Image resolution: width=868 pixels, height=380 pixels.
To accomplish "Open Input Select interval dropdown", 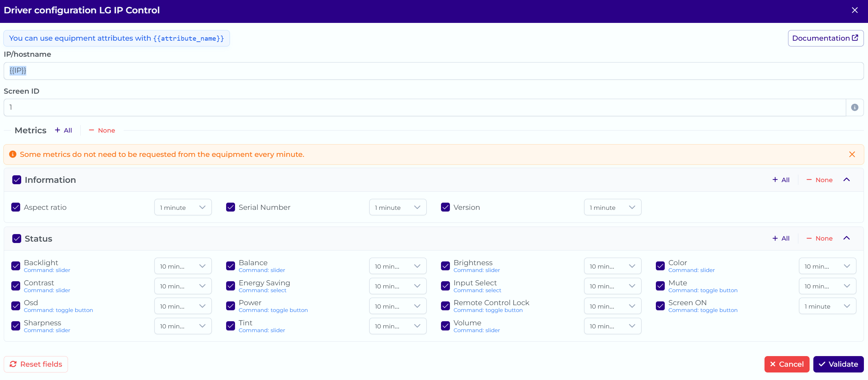I will [612, 286].
